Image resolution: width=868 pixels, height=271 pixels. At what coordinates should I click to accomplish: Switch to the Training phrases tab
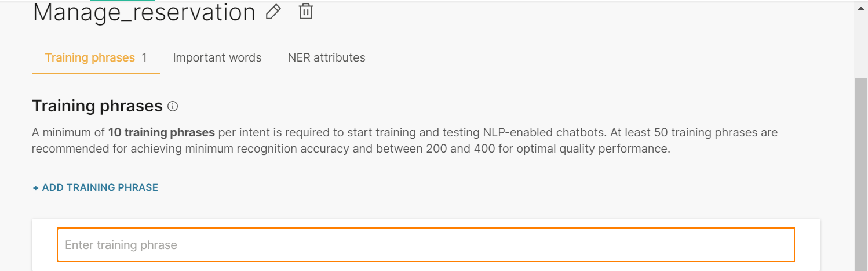click(x=96, y=57)
